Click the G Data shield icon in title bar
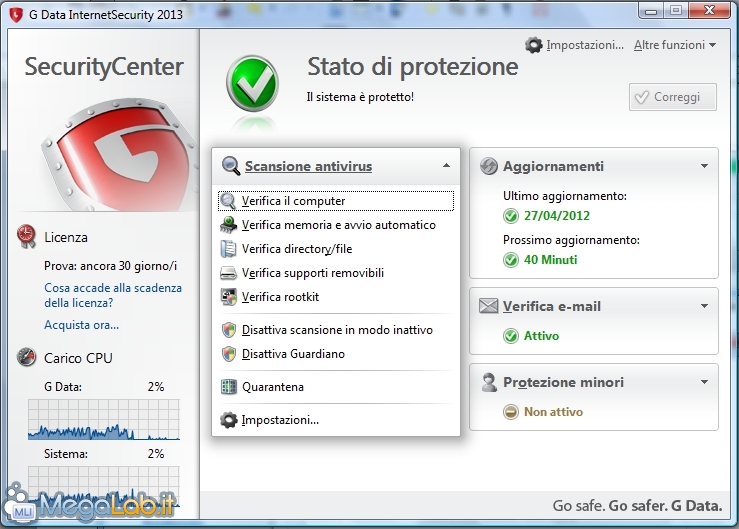The width and height of the screenshot is (739, 529). click(16, 15)
